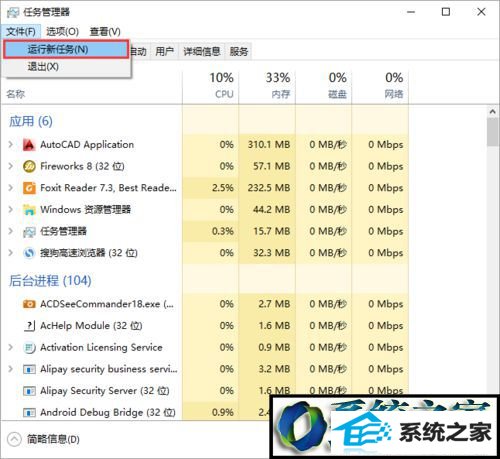500x459 pixels.
Task: Choose 运行新任务(N) from the menu
Action: click(66, 49)
